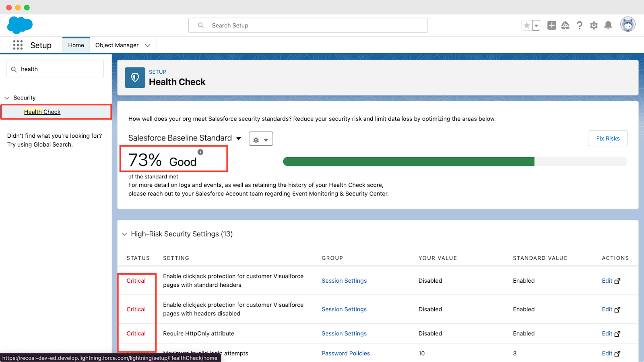This screenshot has width=644, height=362.
Task: Click the Fix Risks button
Action: pyautogui.click(x=608, y=138)
